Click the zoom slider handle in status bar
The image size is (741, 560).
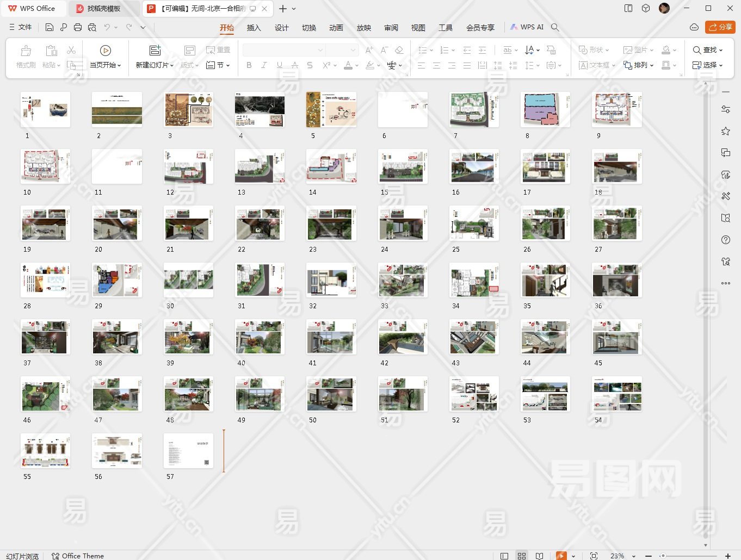[662, 556]
